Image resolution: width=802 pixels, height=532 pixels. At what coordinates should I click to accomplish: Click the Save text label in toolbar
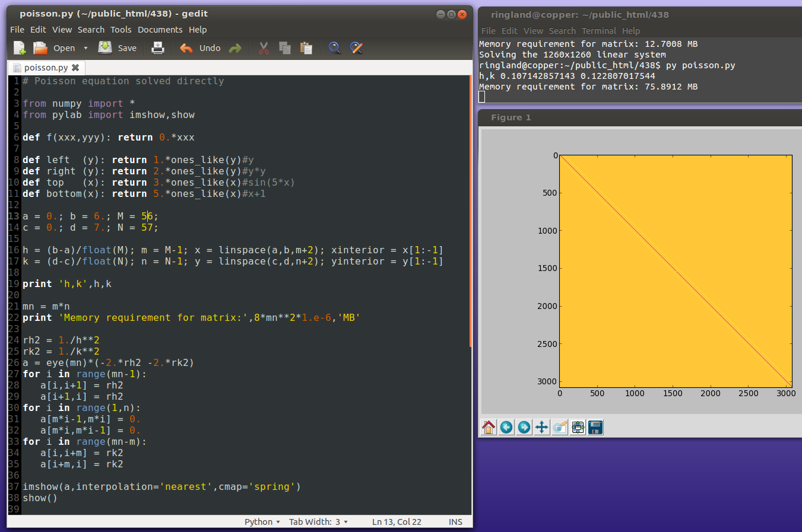coord(127,48)
